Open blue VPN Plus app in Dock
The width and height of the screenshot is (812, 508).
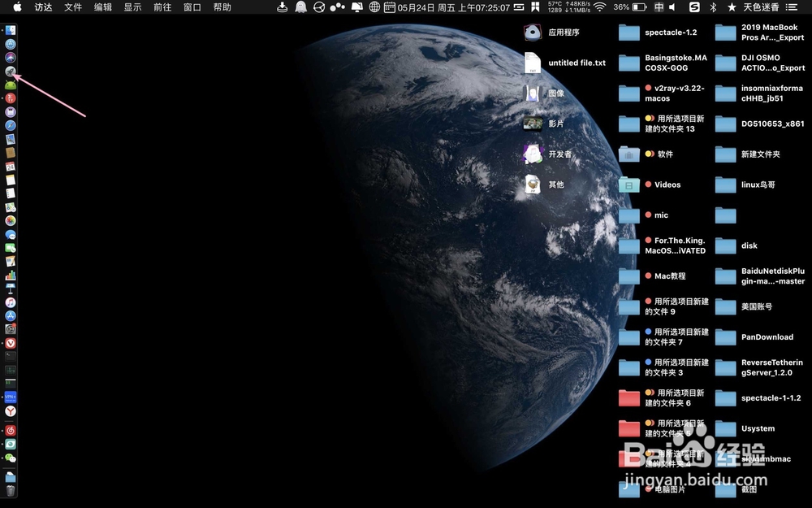click(x=11, y=397)
